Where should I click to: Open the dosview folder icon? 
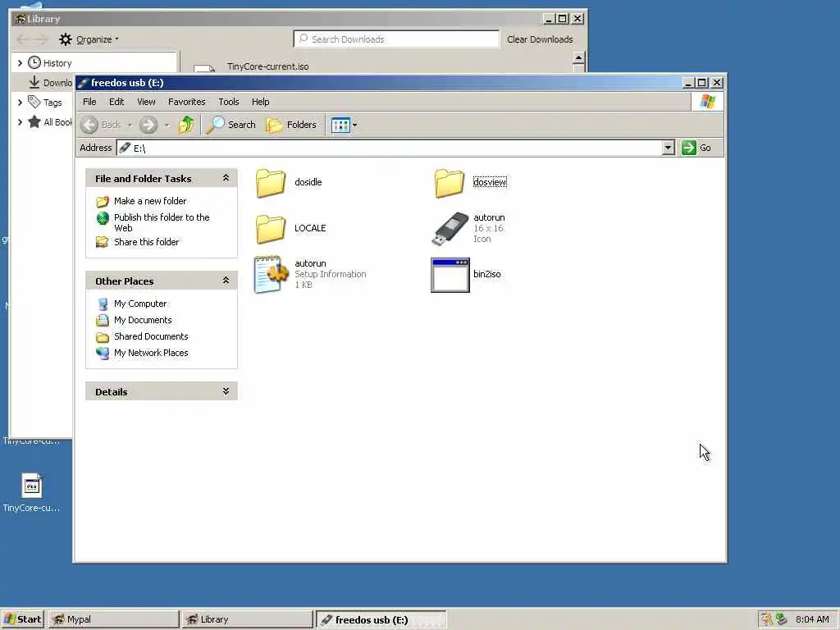coord(449,183)
